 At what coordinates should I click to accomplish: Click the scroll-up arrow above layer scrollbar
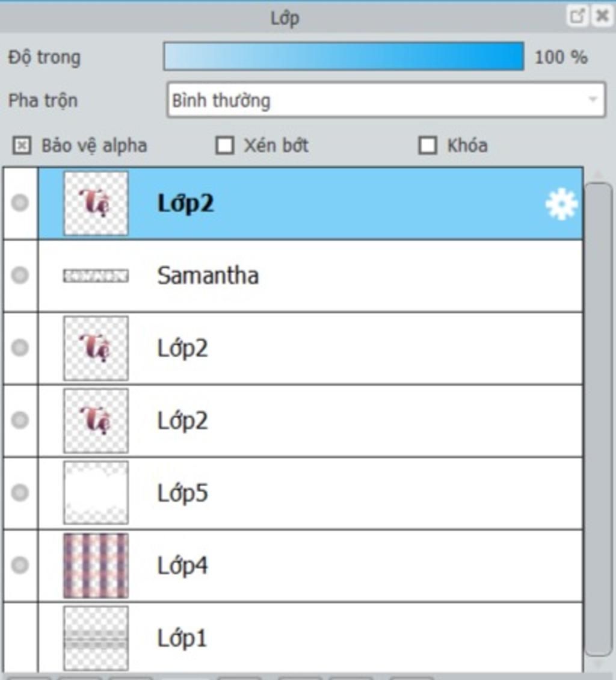click(x=598, y=175)
